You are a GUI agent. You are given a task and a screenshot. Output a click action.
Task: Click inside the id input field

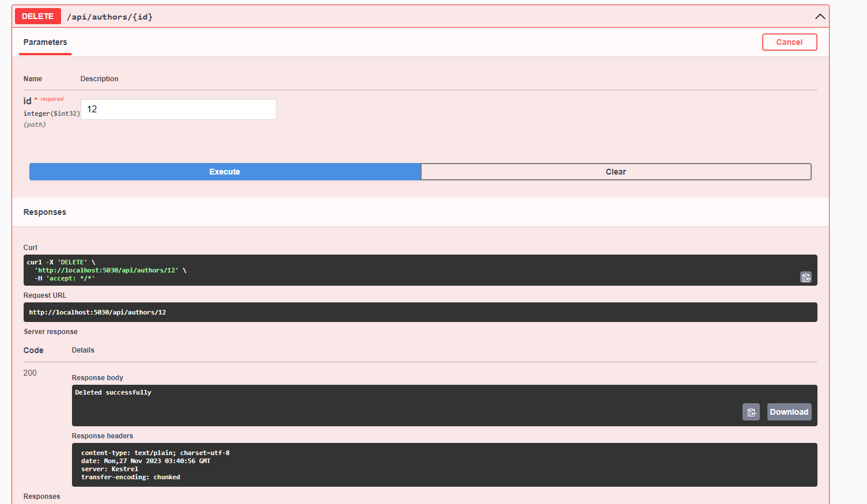(178, 109)
